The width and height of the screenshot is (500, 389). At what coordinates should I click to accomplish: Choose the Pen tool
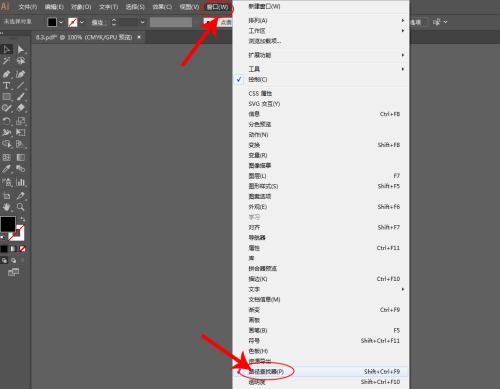tap(6, 74)
